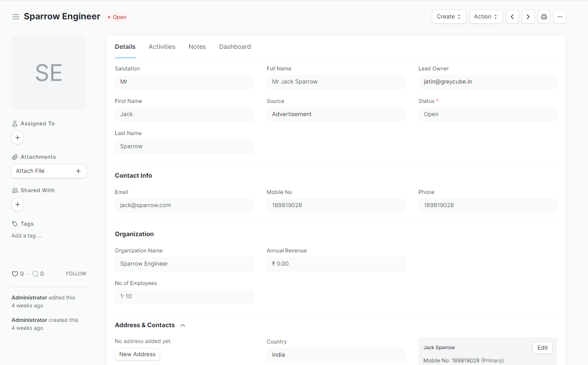This screenshot has width=588, height=365.
Task: Select the Dashboard tab
Action: (x=235, y=47)
